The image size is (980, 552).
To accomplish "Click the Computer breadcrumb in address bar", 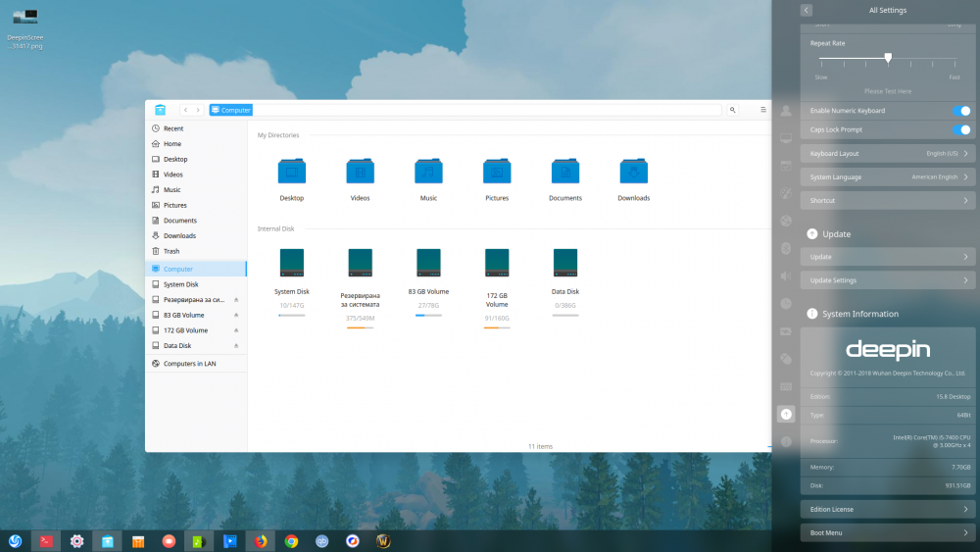I will click(230, 110).
